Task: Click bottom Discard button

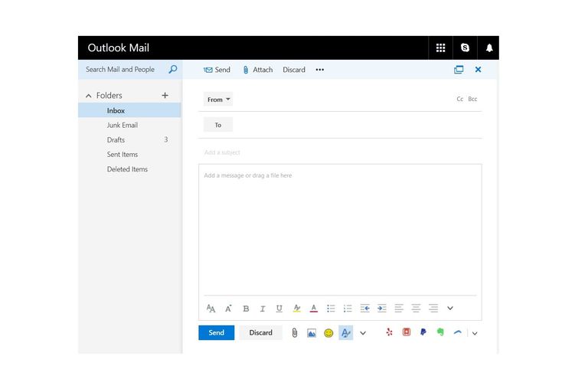Action: click(260, 333)
